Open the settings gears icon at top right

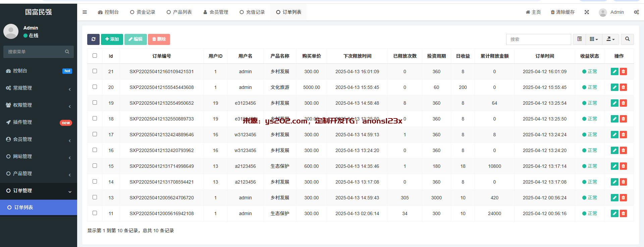click(x=636, y=12)
